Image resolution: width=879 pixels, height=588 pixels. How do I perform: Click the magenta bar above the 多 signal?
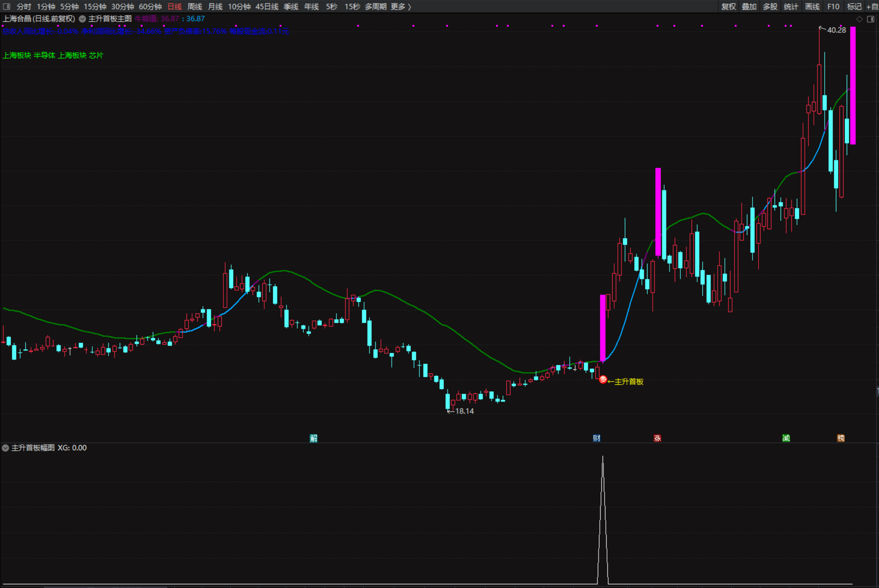click(602, 328)
